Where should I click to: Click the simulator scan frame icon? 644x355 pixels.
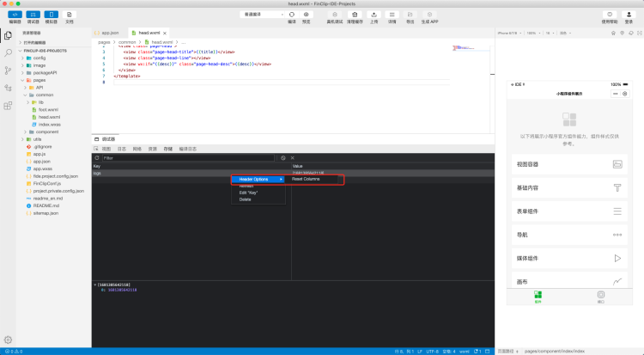pyautogui.click(x=640, y=33)
